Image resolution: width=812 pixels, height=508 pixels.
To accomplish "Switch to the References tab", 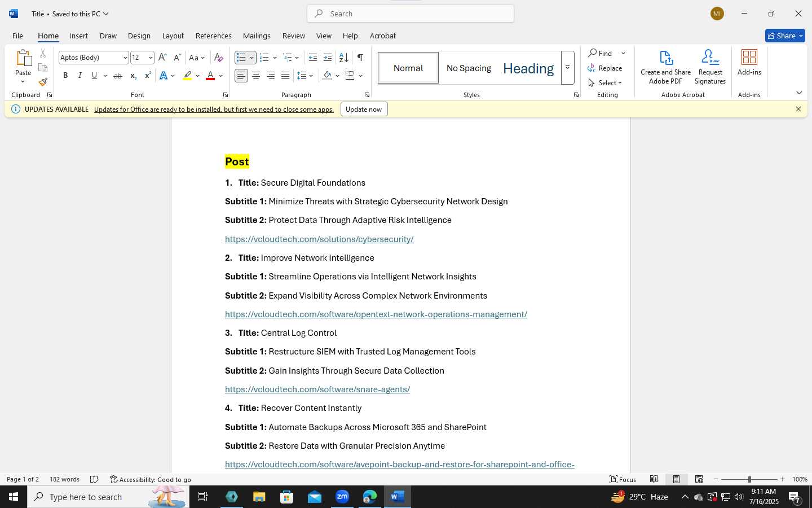I will (x=213, y=36).
